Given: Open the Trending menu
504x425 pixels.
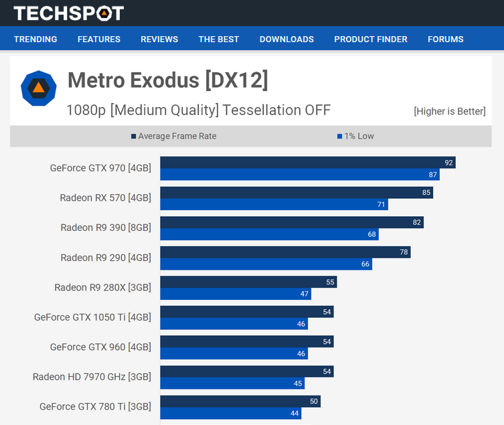Looking at the screenshot, I should click(35, 39).
